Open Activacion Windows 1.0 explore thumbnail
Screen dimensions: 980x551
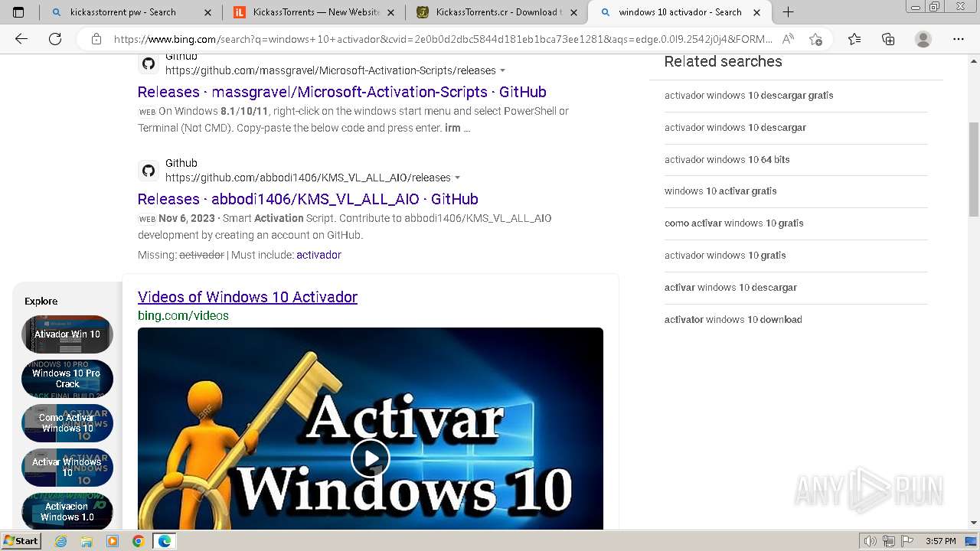(x=67, y=511)
